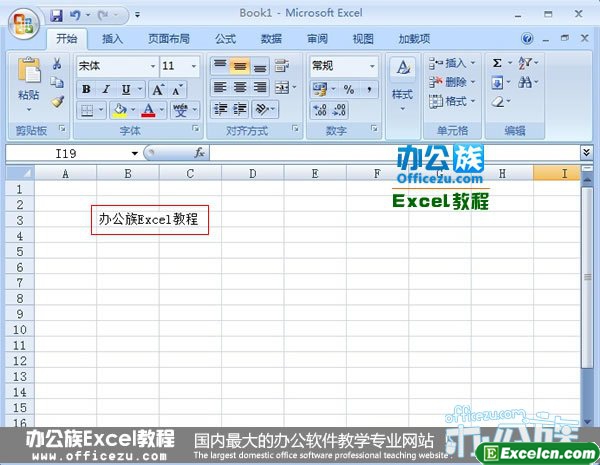Screen dimensions: 600x465
Task: Open Find and Select binoculars
Action: pos(524,82)
